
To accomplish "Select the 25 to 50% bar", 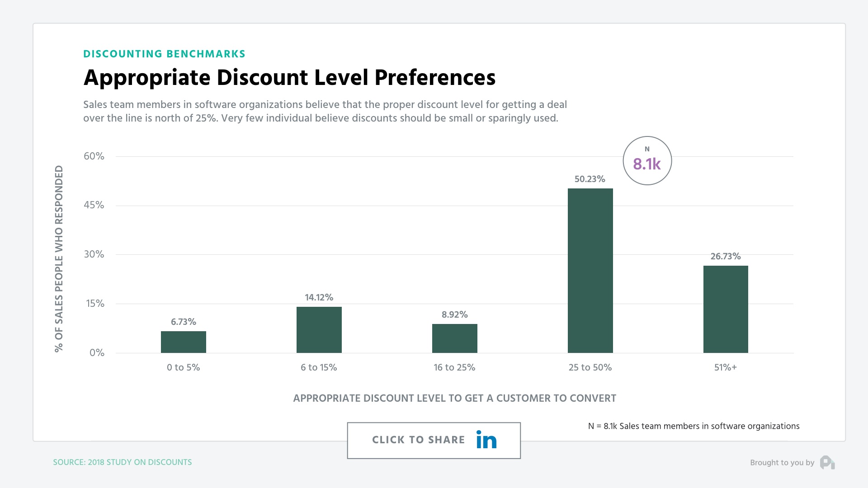I will click(590, 270).
